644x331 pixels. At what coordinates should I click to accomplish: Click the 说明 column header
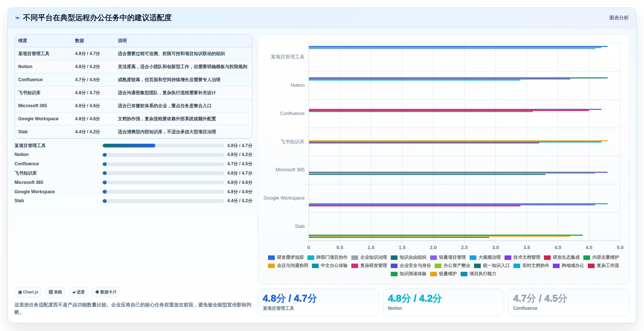(x=122, y=41)
